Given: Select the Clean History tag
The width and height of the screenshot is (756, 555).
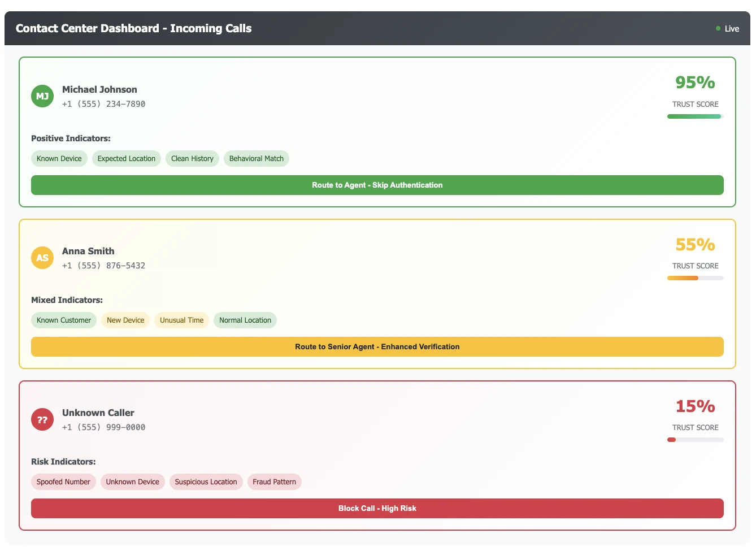Looking at the screenshot, I should 192,159.
